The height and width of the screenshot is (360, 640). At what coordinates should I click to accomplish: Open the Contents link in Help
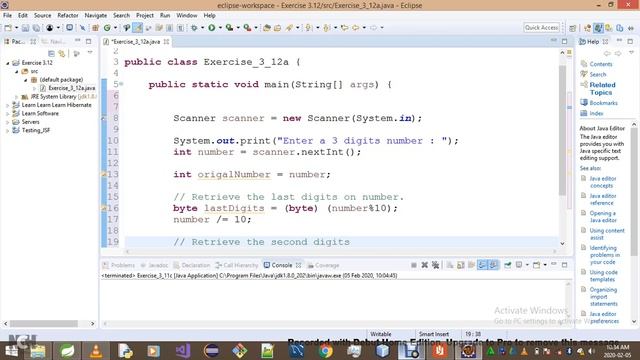click(x=601, y=64)
